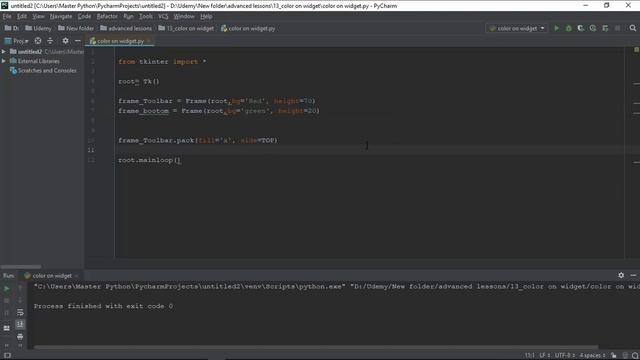Print the Run console output
Screen dimensions: 640x360
(x=20, y=337)
